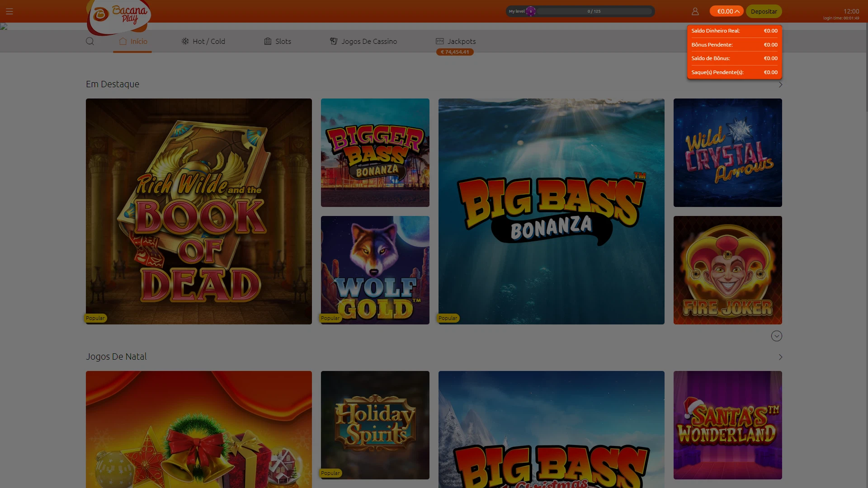Click the Depositar button
This screenshot has width=868, height=488.
click(x=764, y=11)
